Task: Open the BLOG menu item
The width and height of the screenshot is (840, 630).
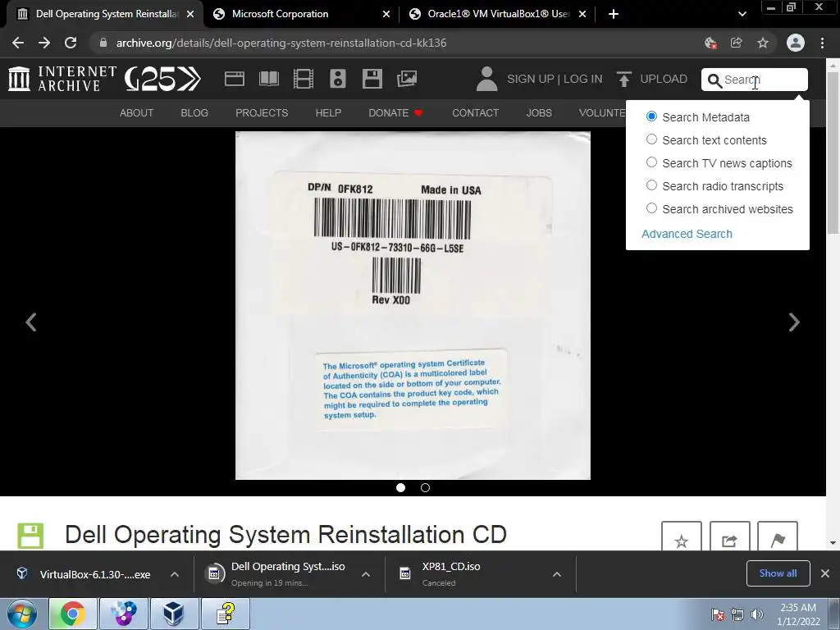Action: tap(194, 113)
